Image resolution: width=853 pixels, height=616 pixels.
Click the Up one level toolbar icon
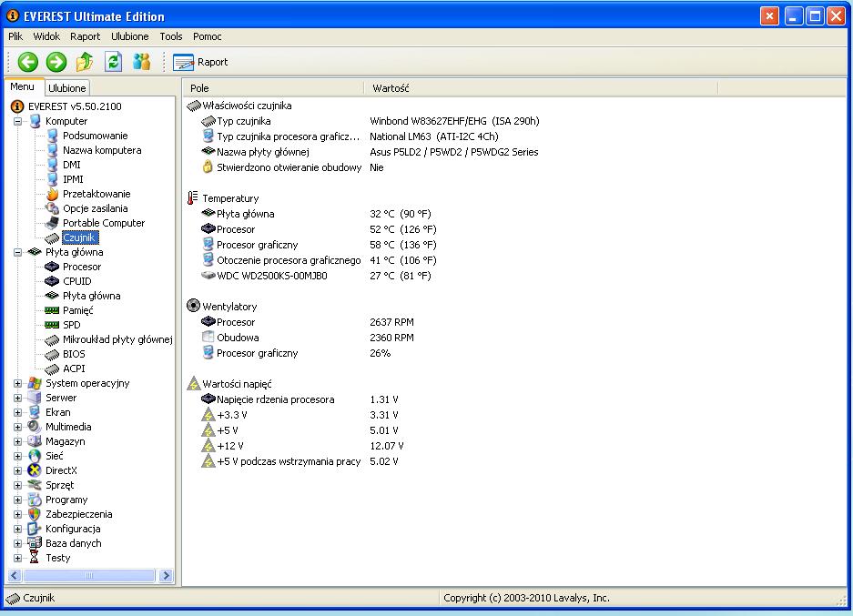pos(85,62)
